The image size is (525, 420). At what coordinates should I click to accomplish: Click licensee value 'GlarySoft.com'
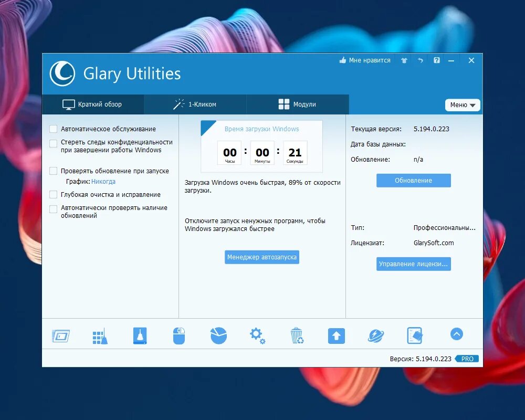tap(434, 243)
